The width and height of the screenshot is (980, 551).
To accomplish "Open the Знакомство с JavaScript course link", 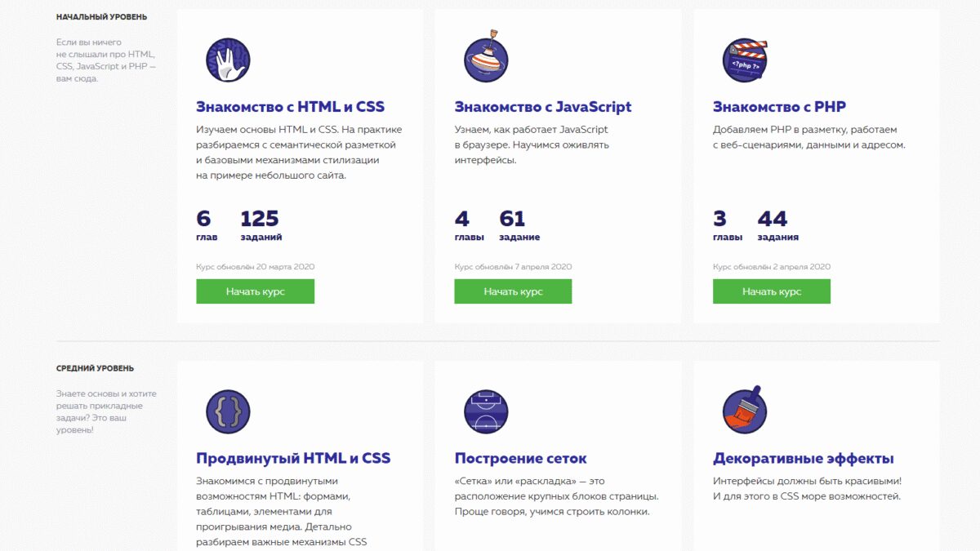I will (542, 106).
